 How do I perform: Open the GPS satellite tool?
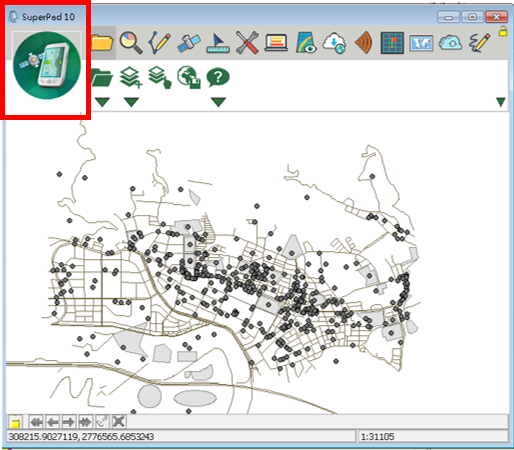coord(189,43)
